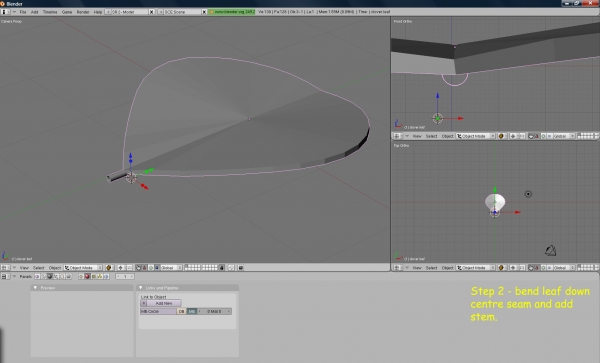Switch to the Shading context panel icon
600x363 pixels.
(x=50, y=276)
